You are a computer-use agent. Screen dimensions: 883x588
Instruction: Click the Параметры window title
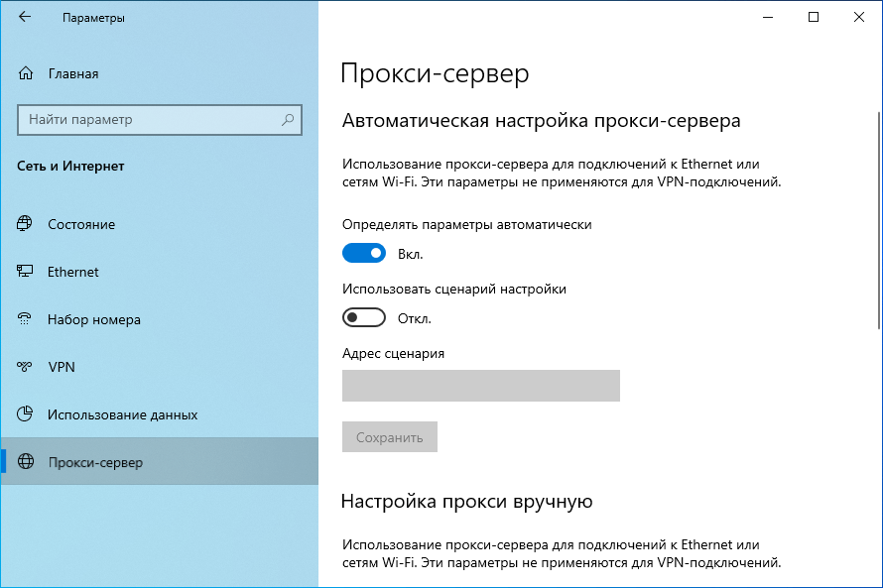pos(93,18)
